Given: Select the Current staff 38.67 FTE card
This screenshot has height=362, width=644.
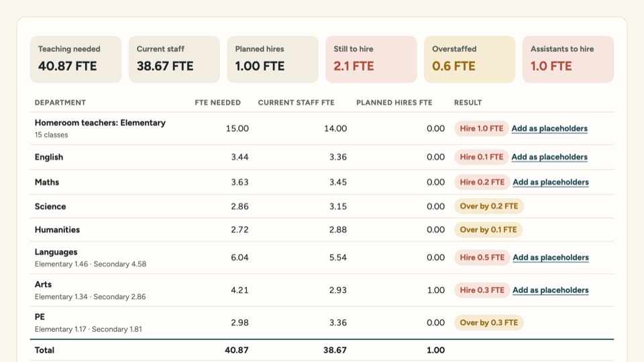Looking at the screenshot, I should 174,59.
